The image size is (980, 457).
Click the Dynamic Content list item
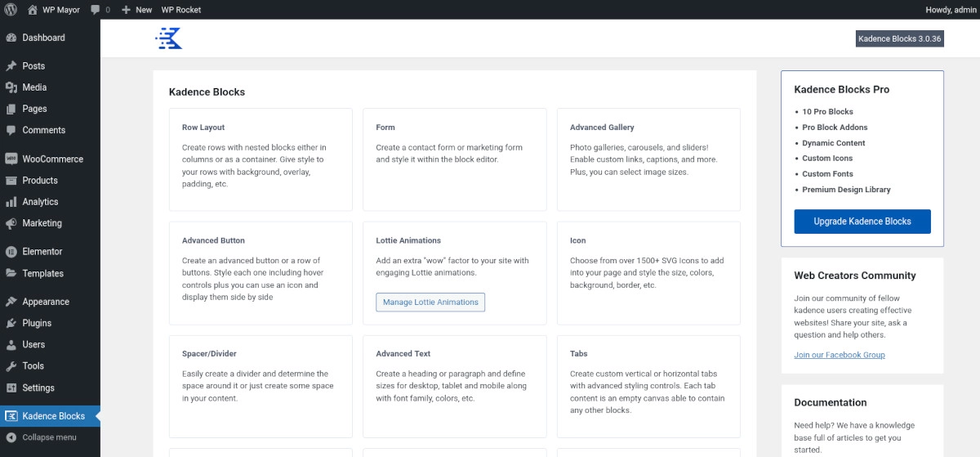(834, 143)
